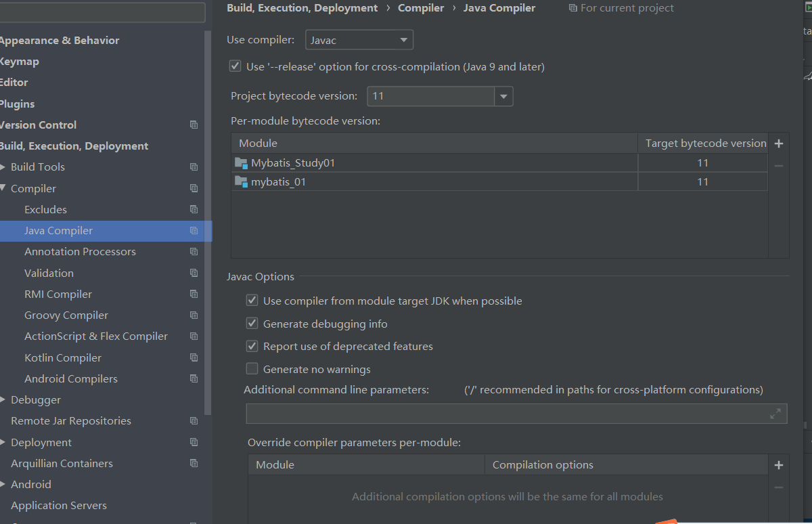
Task: Select Groovy Compiler in the tree
Action: [66, 315]
